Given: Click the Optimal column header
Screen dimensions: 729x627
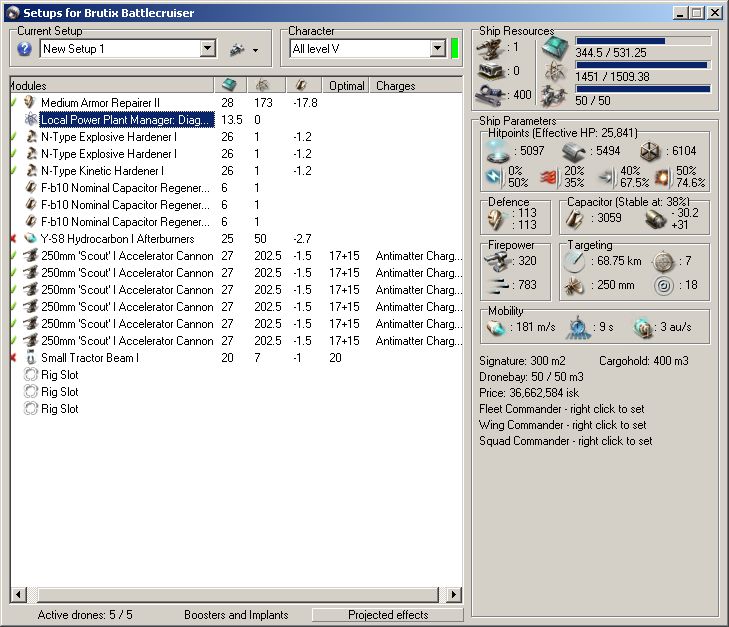Looking at the screenshot, I should pyautogui.click(x=346, y=86).
